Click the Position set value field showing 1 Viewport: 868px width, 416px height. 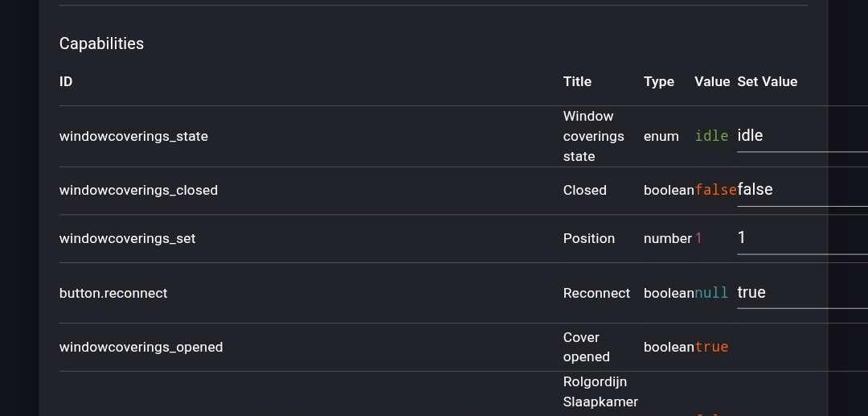point(803,239)
